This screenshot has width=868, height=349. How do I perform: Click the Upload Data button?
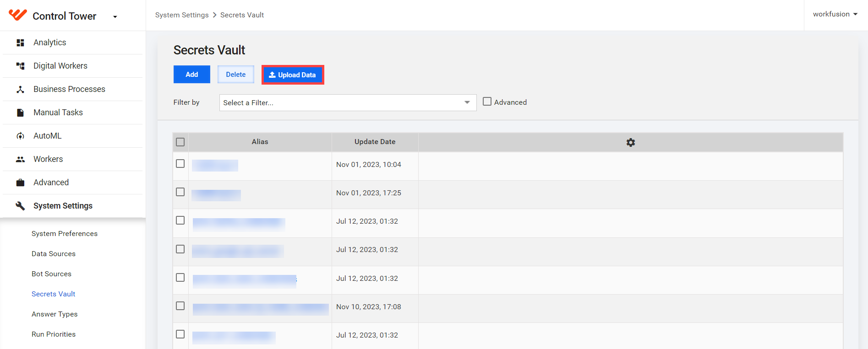click(293, 75)
